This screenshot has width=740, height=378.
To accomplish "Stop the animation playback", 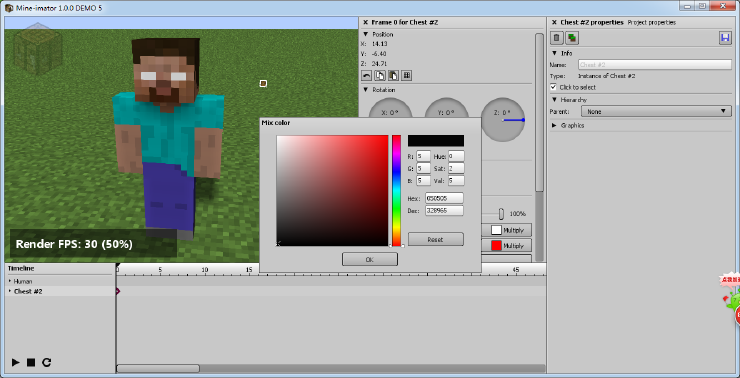I will click(x=31, y=362).
